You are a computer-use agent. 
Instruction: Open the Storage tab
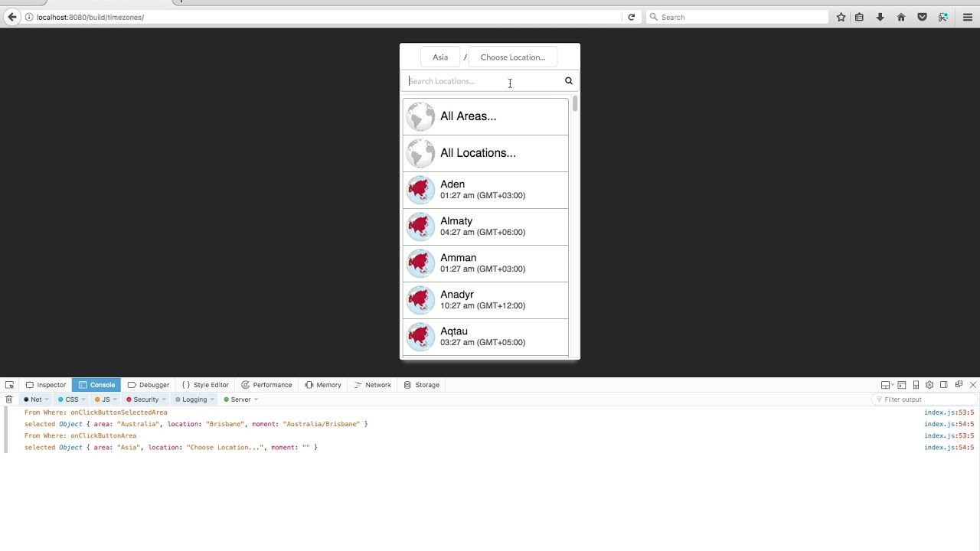421,385
